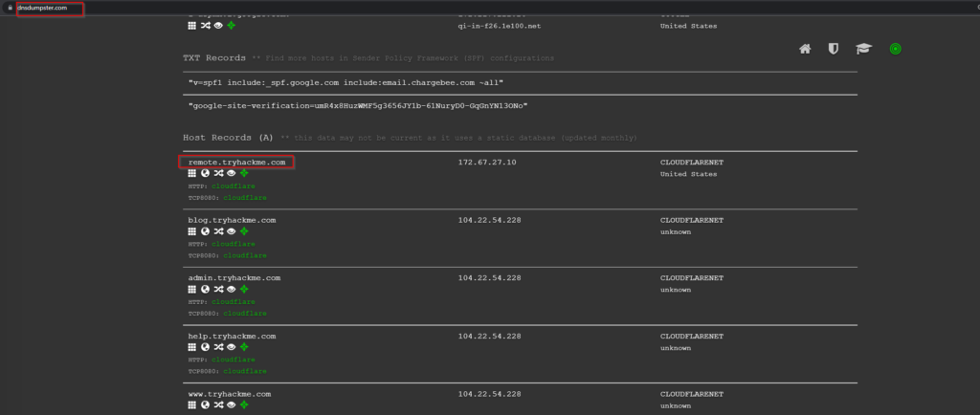This screenshot has height=415, width=980.
Task: Click the eye icon under remote.tryhackme.com
Action: pos(231,173)
